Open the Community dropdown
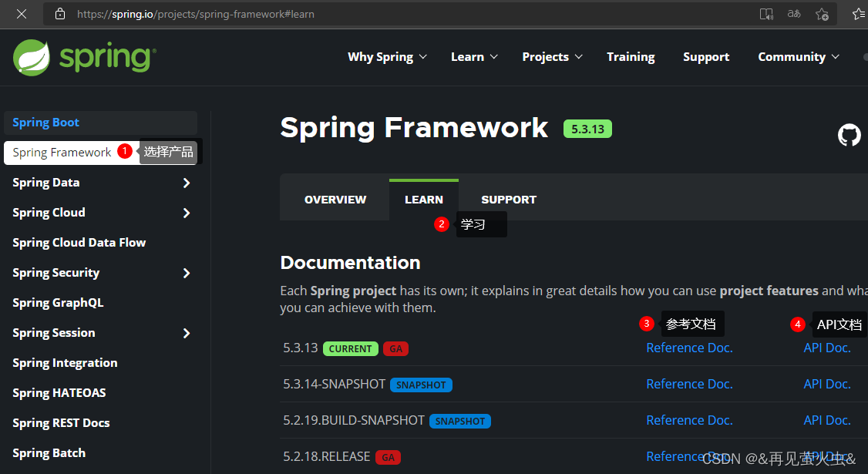 [x=799, y=56]
